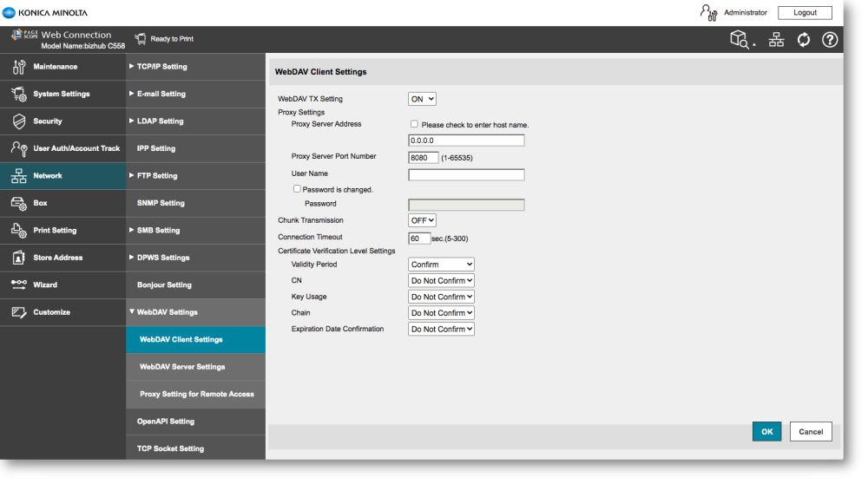This screenshot has width=868, height=484.
Task: Click the Box storage icon
Action: pyautogui.click(x=19, y=203)
